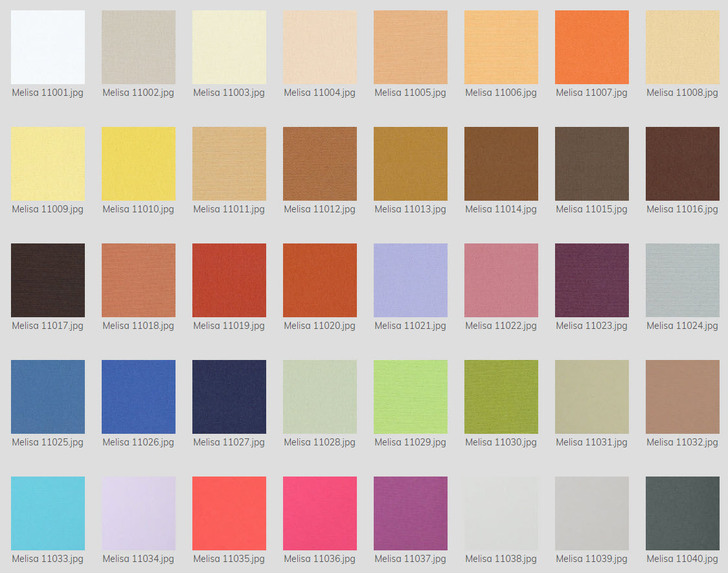Select the "Melisa 11026.jpg" caption
728x573 pixels.
pyautogui.click(x=139, y=442)
